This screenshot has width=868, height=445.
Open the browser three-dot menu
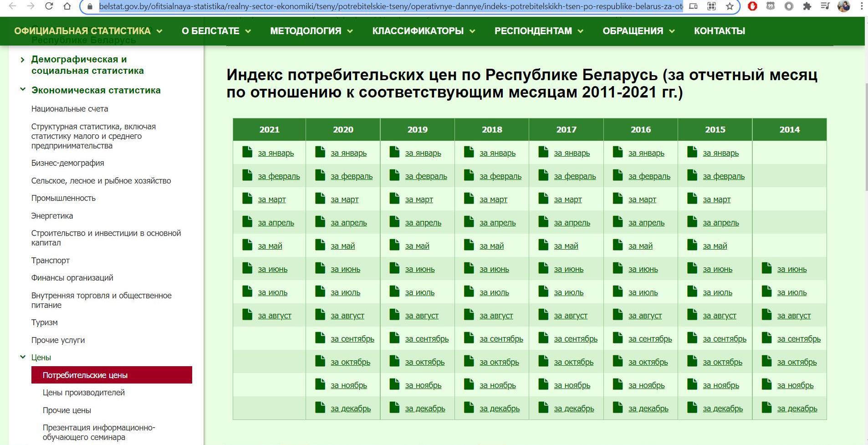862,6
